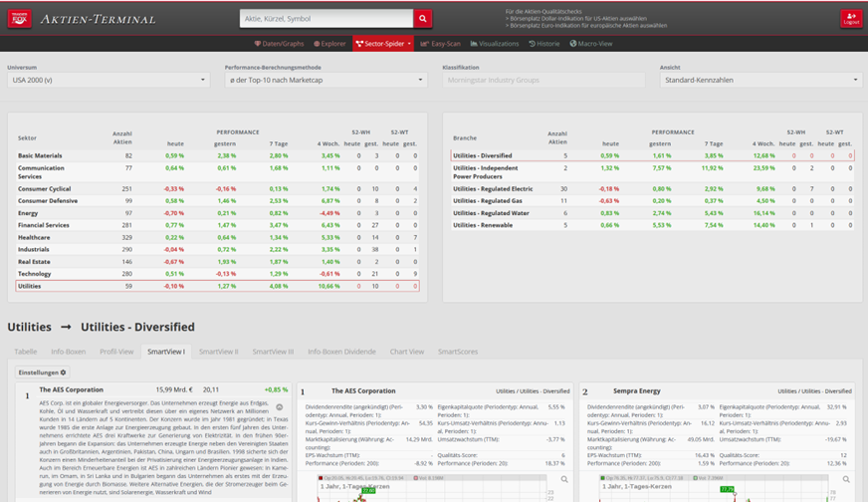This screenshot has width=868, height=502.
Task: Switch to the SmartScores tab
Action: click(458, 352)
